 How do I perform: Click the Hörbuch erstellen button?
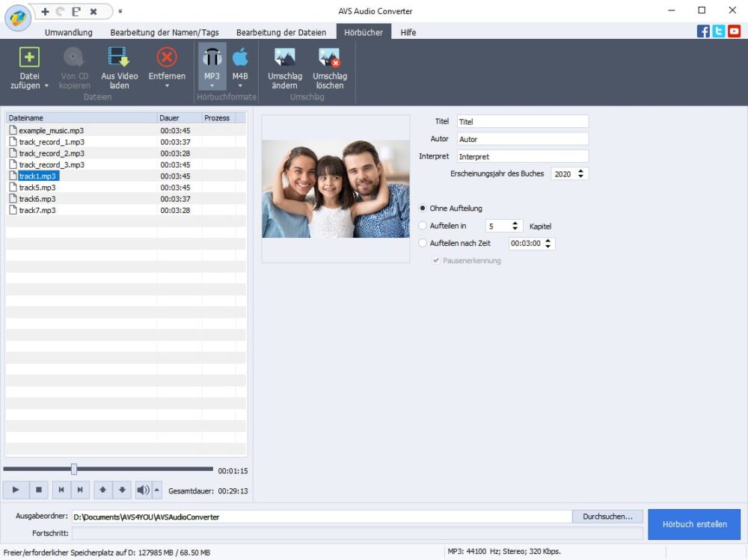(x=694, y=524)
